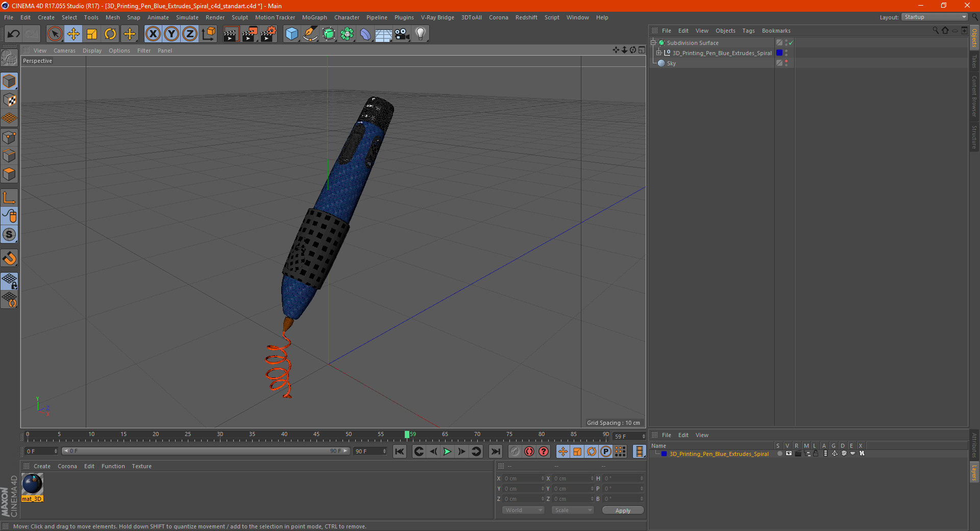The image size is (980, 531).
Task: Activate the Rotate tool
Action: coord(110,34)
